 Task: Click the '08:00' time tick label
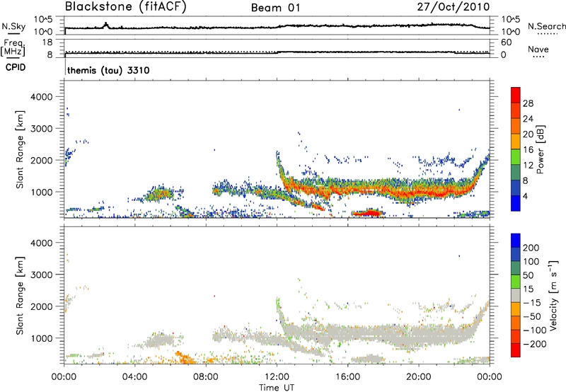pos(206,377)
